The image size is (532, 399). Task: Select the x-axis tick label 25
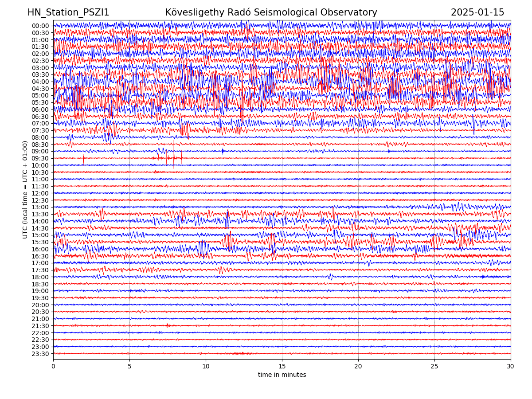click(x=434, y=367)
